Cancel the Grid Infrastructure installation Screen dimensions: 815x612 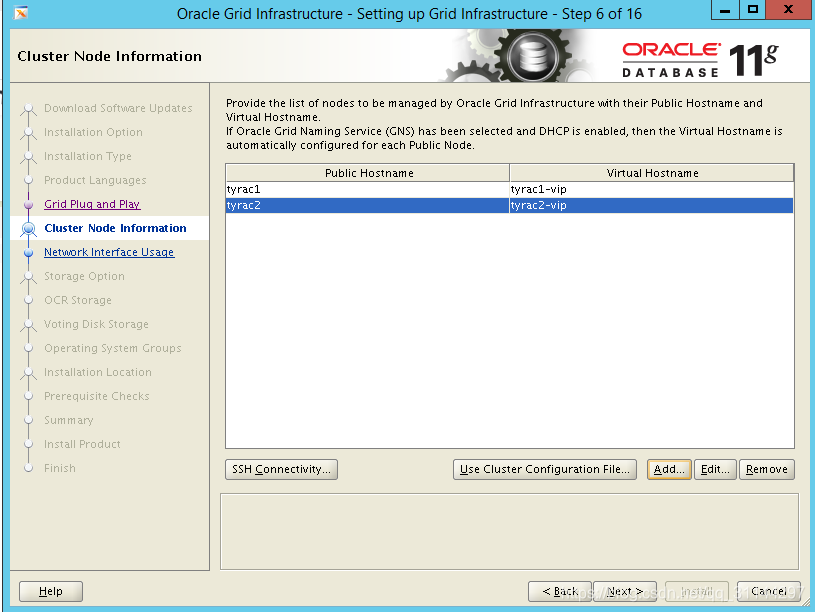point(769,591)
